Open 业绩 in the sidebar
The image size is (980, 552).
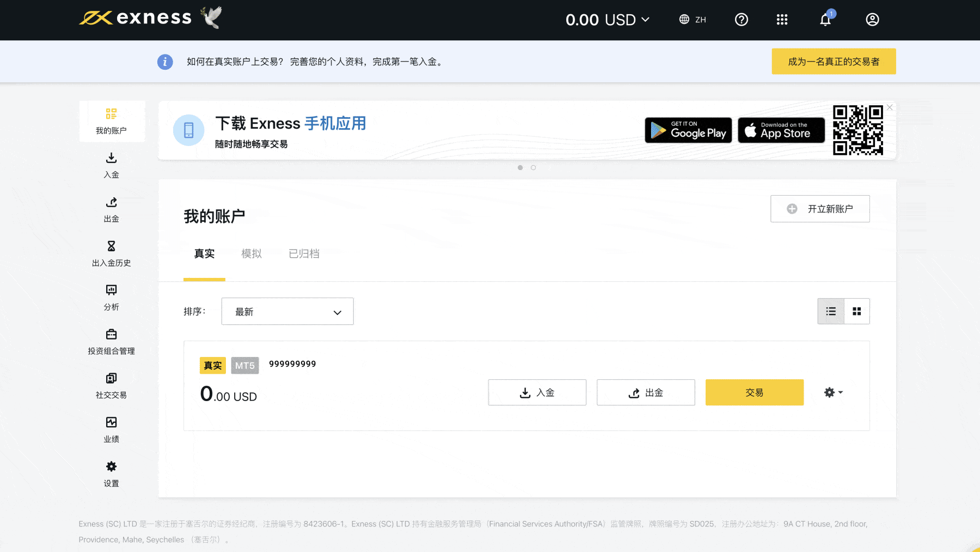(x=112, y=430)
